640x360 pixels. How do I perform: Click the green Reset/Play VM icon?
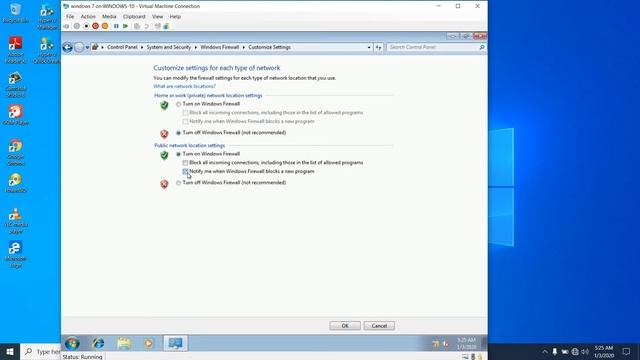(126, 26)
